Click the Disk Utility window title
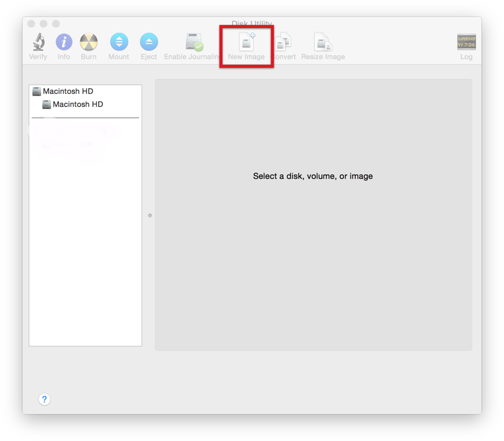 (251, 24)
